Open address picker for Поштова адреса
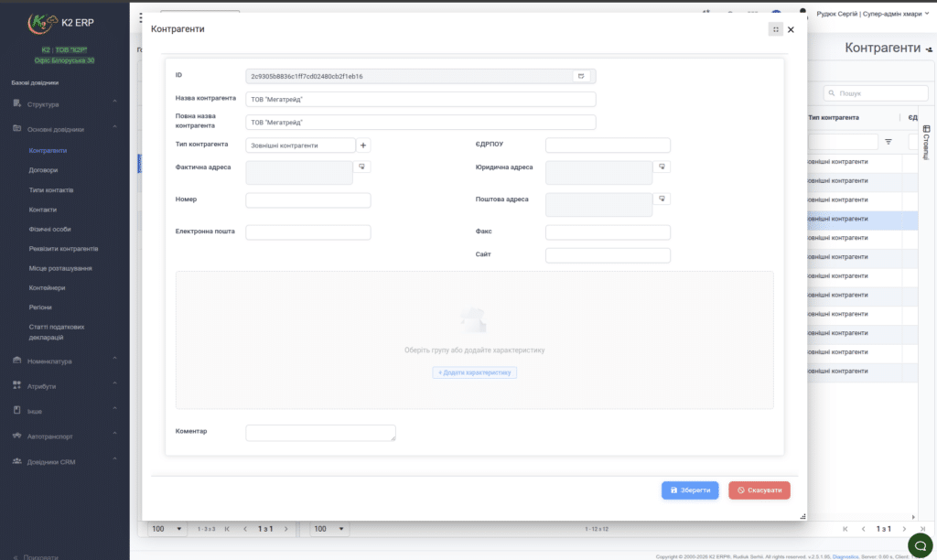The image size is (937, 560). [x=662, y=199]
